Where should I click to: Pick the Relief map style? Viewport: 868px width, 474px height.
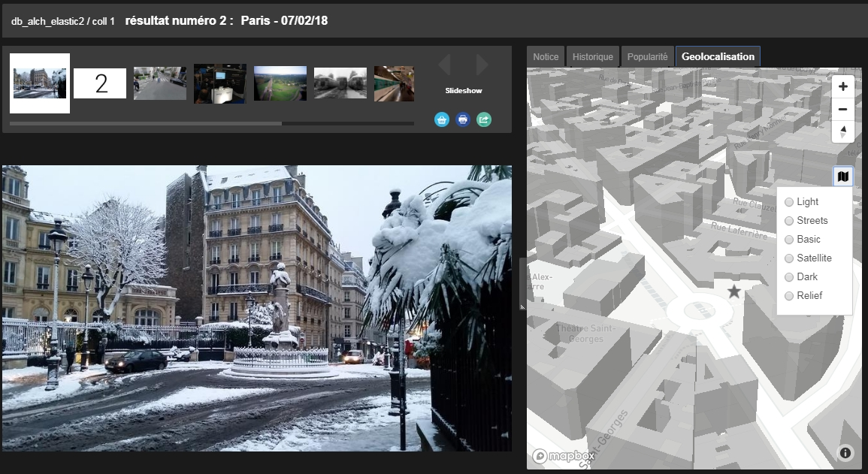point(789,296)
